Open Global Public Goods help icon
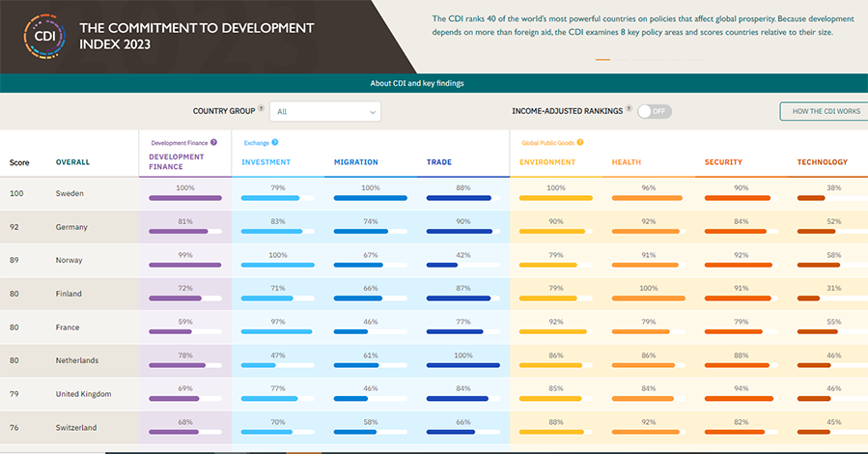 click(x=580, y=142)
